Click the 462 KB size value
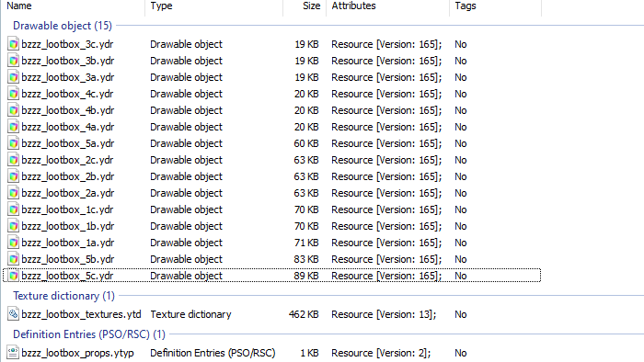The width and height of the screenshot is (644, 362). point(304,314)
